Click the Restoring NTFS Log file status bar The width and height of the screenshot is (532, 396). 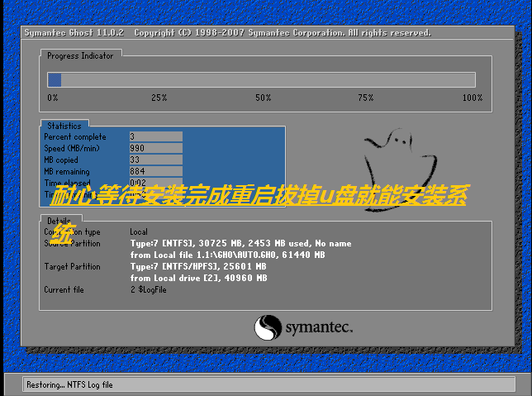click(266, 384)
